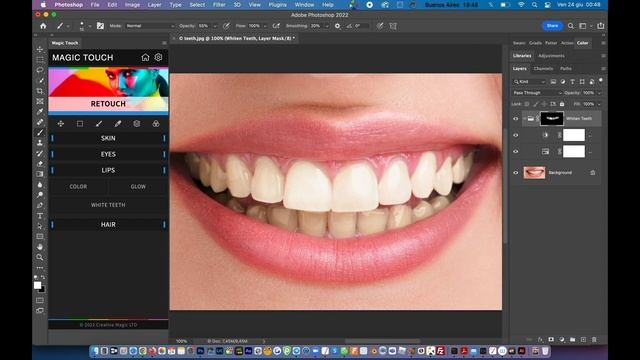Toggle pressure for opacity in options bar
The image size is (640, 360).
click(x=227, y=26)
